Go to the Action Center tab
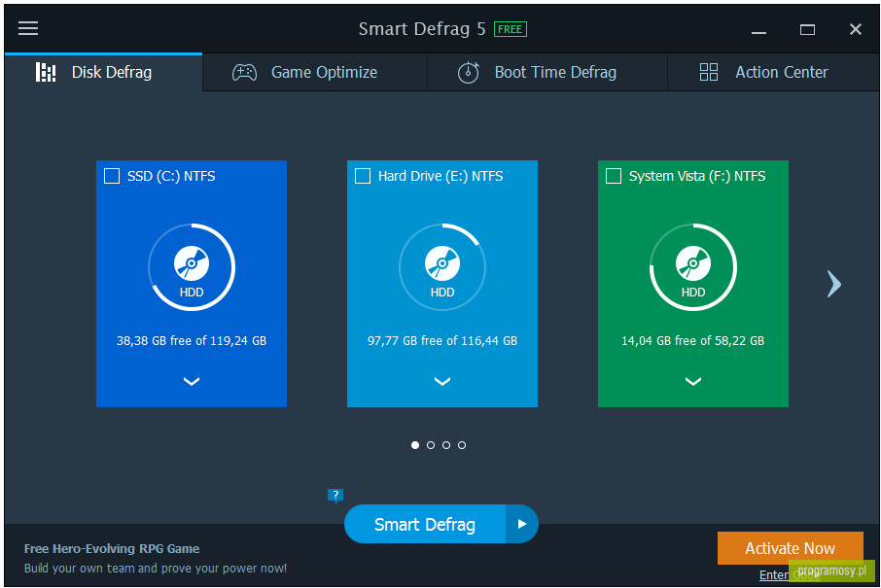 click(773, 72)
